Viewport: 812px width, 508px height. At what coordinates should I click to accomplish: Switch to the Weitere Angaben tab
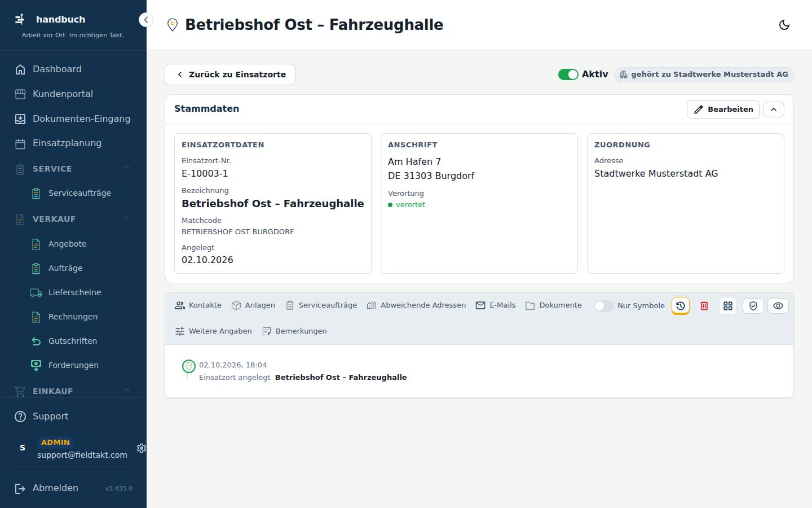tap(213, 331)
